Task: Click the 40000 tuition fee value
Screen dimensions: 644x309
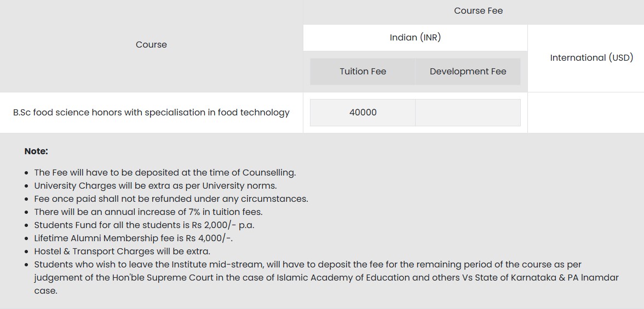Action: [363, 113]
